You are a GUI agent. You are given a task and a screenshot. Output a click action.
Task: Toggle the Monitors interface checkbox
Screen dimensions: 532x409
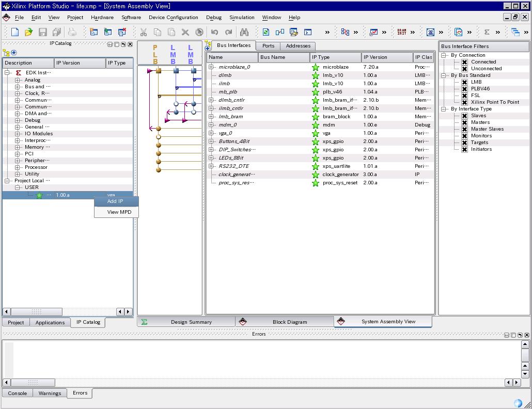(x=464, y=136)
